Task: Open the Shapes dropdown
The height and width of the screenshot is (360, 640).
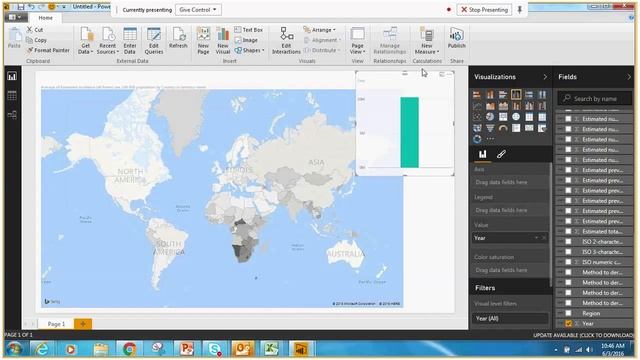Action: (x=250, y=50)
